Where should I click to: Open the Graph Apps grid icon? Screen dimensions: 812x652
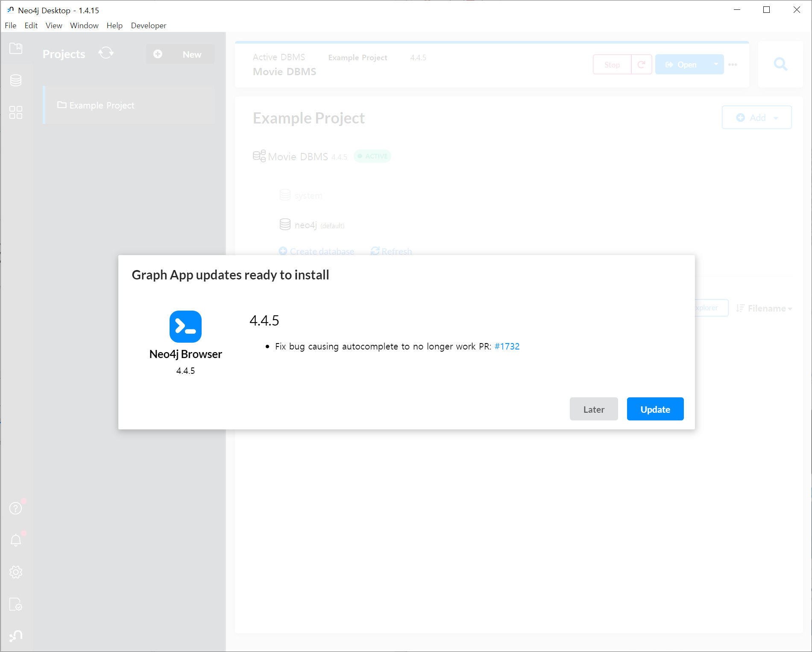16,112
